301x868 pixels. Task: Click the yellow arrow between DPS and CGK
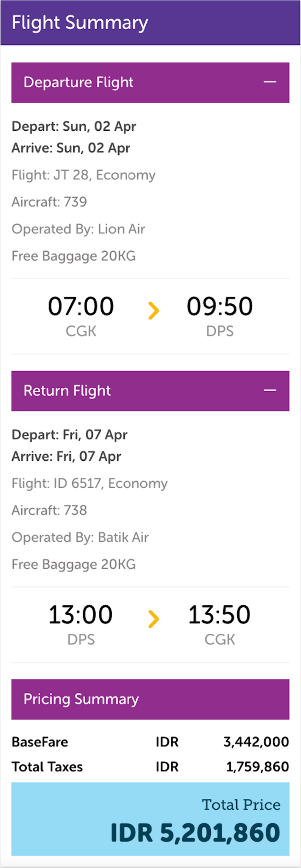pyautogui.click(x=153, y=619)
